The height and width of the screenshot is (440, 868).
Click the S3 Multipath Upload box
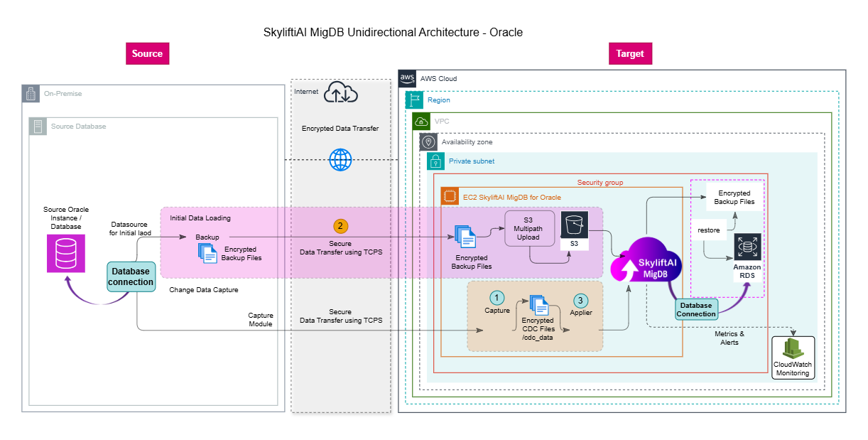(528, 229)
